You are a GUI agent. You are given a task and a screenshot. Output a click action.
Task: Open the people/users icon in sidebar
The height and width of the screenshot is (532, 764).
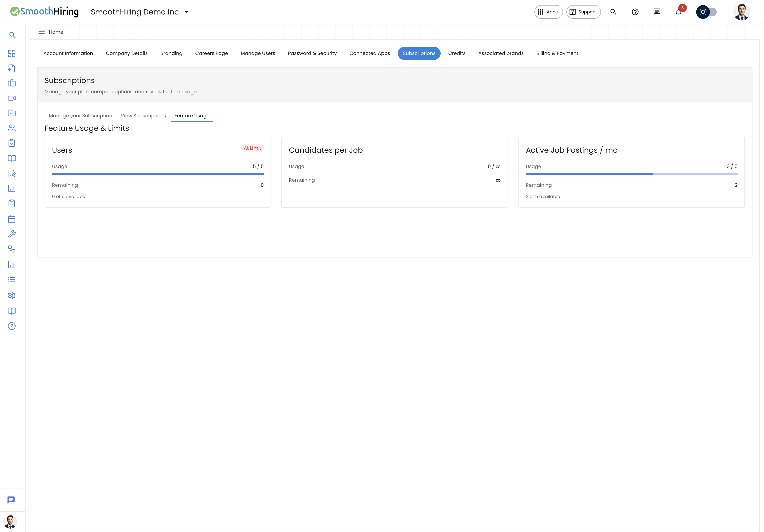[12, 128]
